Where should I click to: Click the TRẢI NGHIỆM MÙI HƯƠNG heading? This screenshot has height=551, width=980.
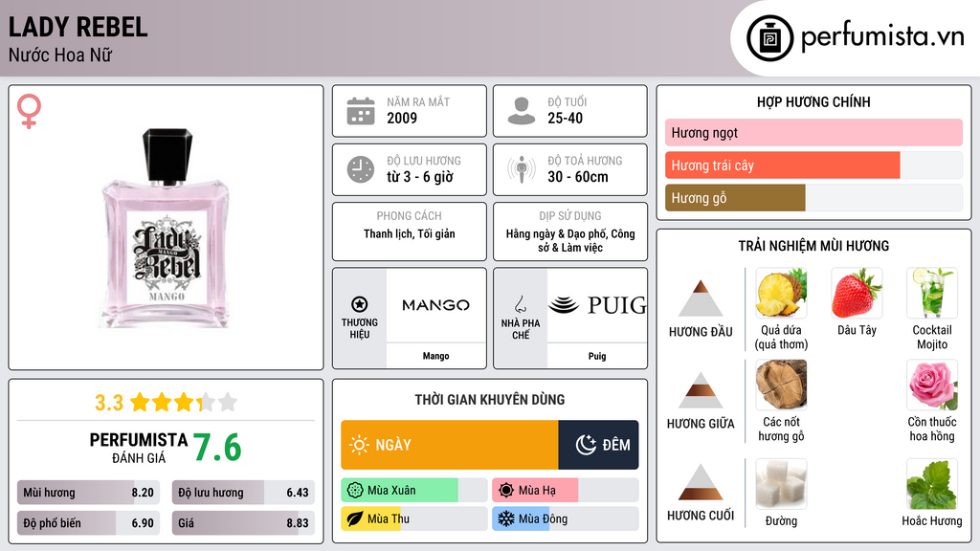pyautogui.click(x=813, y=246)
